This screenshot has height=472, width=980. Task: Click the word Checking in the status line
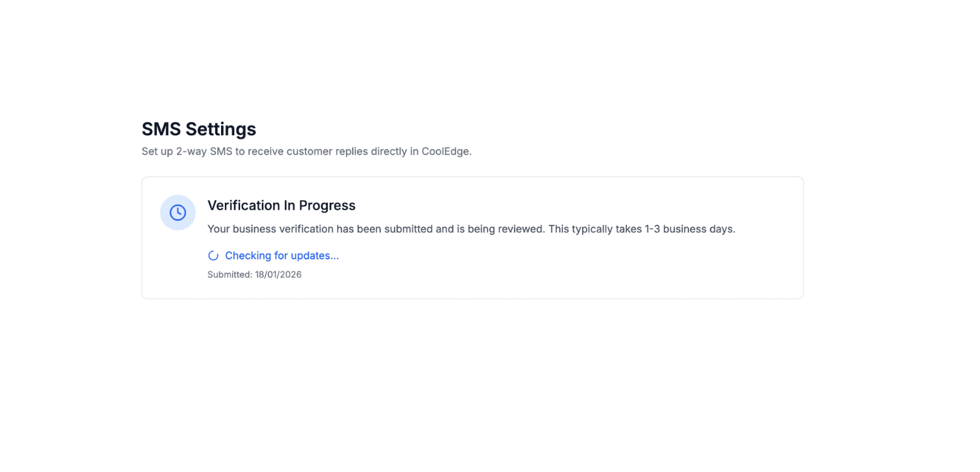(x=248, y=256)
